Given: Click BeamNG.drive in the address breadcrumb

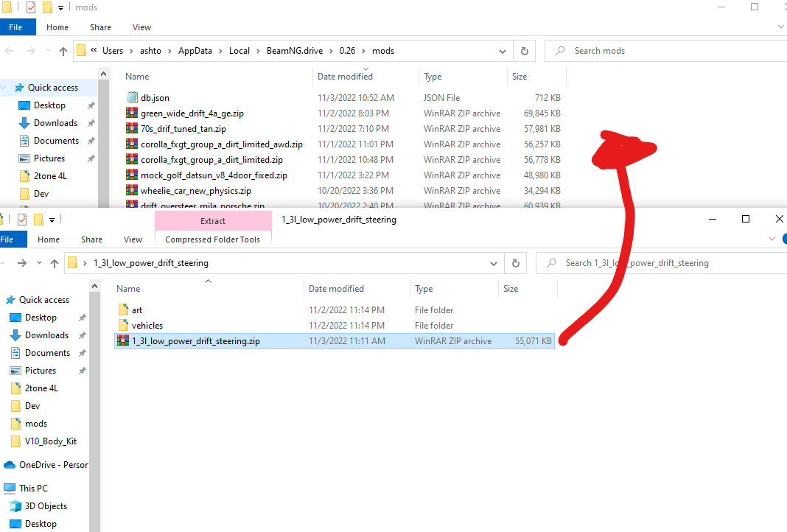Looking at the screenshot, I should pos(295,51).
